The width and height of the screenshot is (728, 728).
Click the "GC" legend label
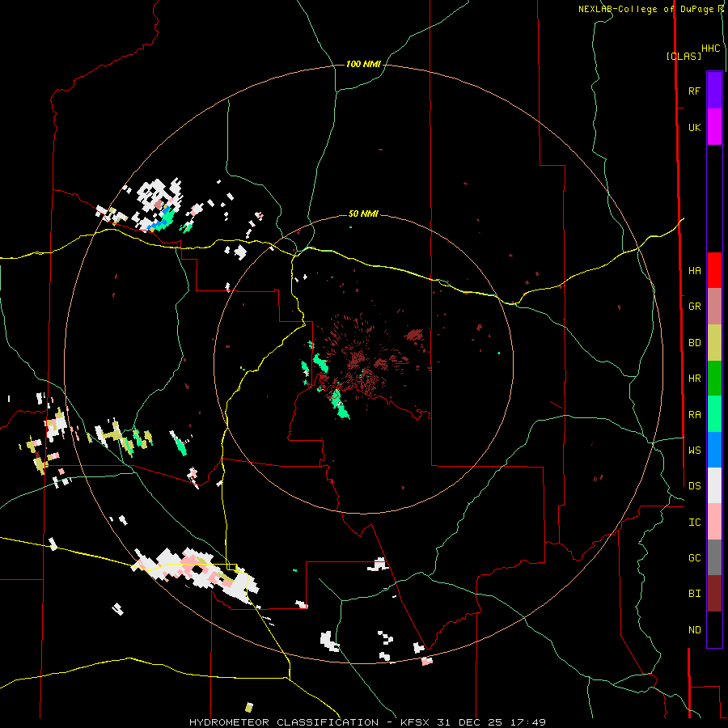pos(694,557)
